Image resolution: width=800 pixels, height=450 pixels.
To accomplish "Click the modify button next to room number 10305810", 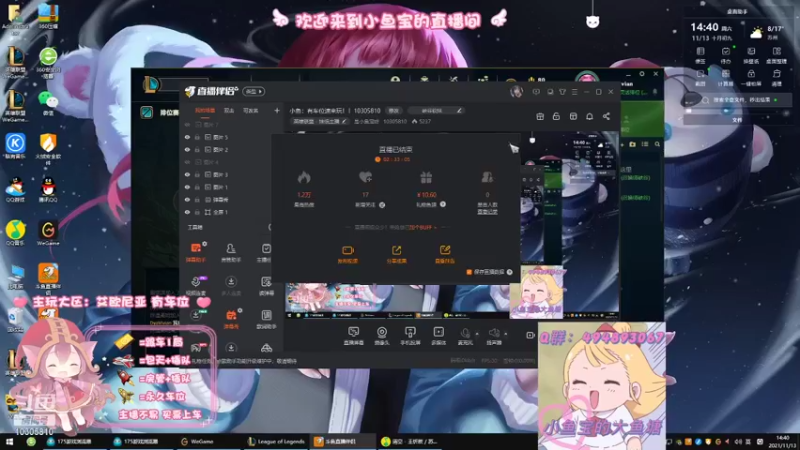I will coord(393,110).
